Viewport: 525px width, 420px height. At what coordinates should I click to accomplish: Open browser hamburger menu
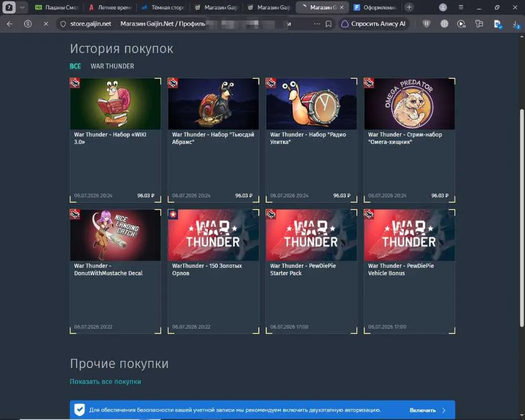pos(461,7)
